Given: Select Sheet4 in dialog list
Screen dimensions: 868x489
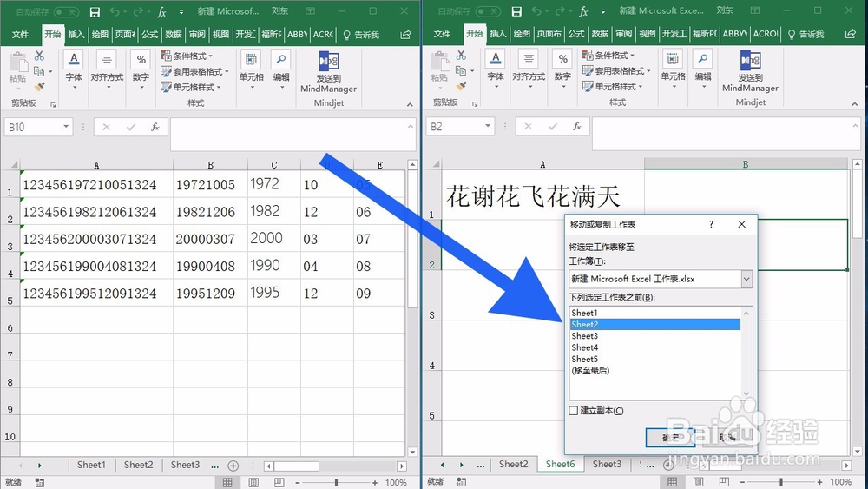Looking at the screenshot, I should pyautogui.click(x=654, y=347).
